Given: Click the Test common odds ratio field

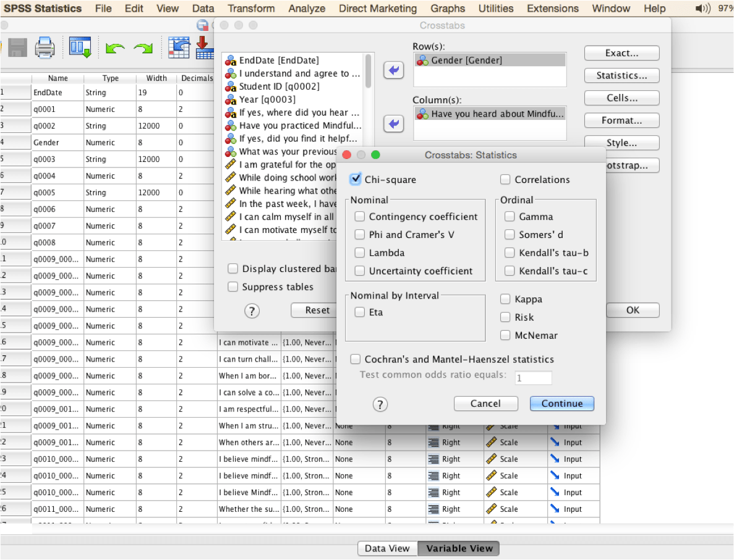Looking at the screenshot, I should 533,378.
